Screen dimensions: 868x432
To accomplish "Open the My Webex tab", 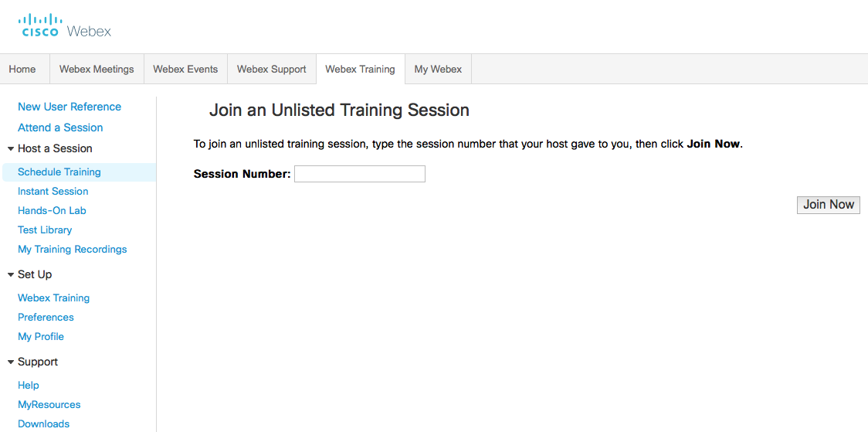I will (x=438, y=69).
